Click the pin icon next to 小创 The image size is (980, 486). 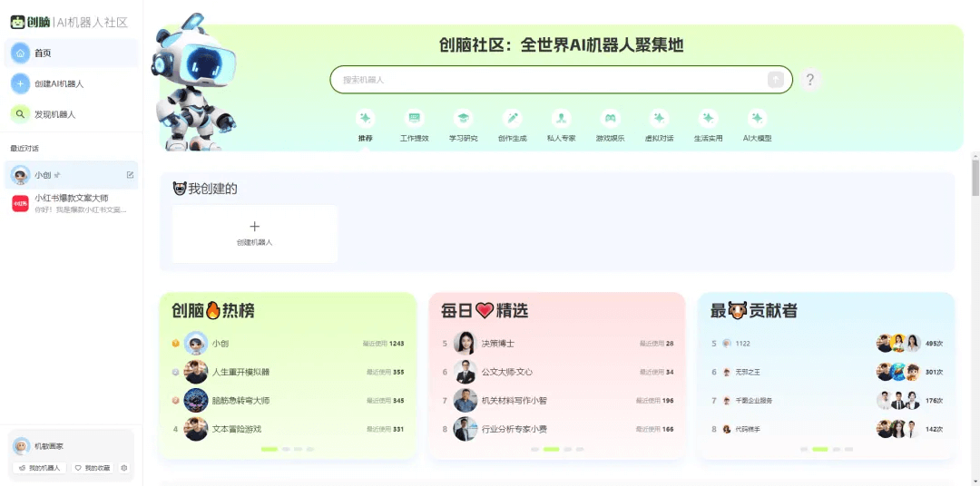57,175
